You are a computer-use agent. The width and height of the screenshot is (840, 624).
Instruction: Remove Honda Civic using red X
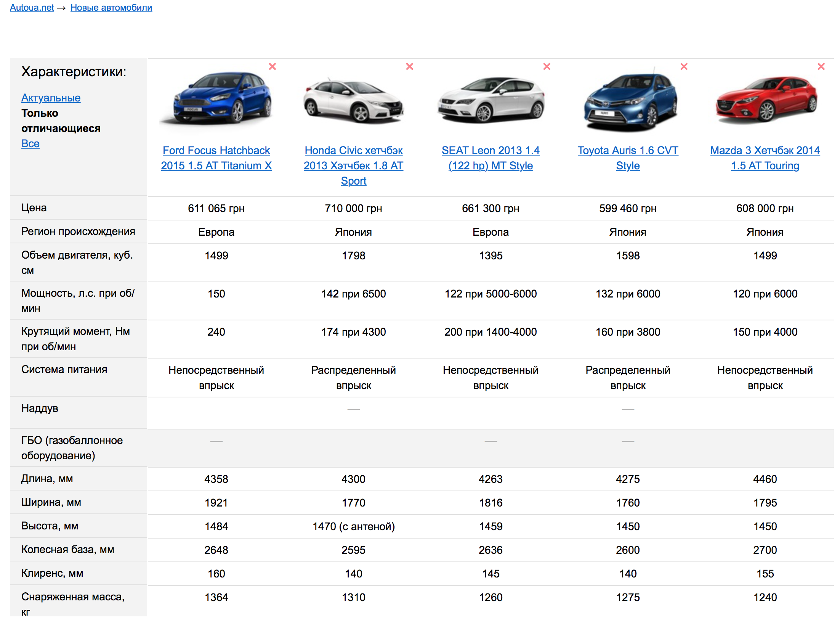(409, 66)
